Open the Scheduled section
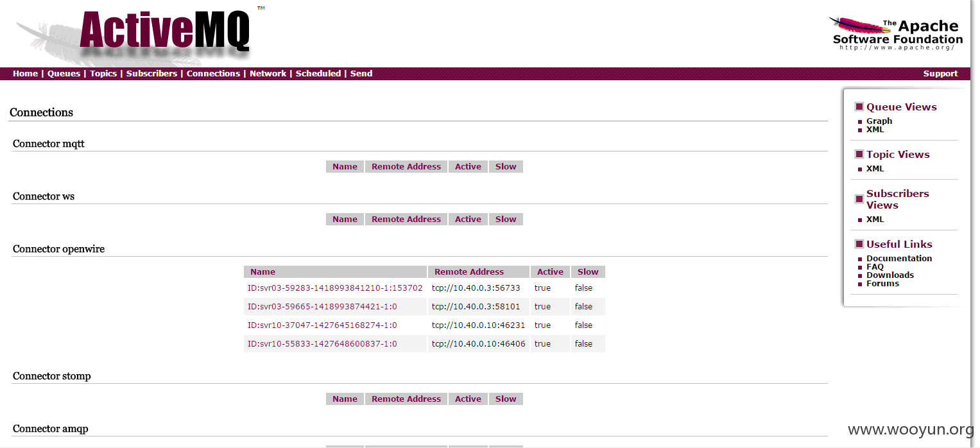The width and height of the screenshot is (980, 448). coord(318,74)
